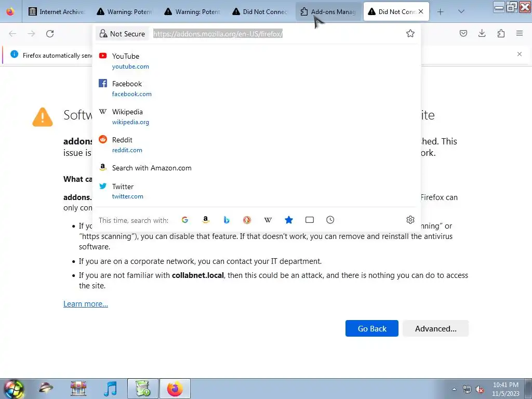Click the orange warning triangle on error page
The image size is (532, 399).
(43, 117)
